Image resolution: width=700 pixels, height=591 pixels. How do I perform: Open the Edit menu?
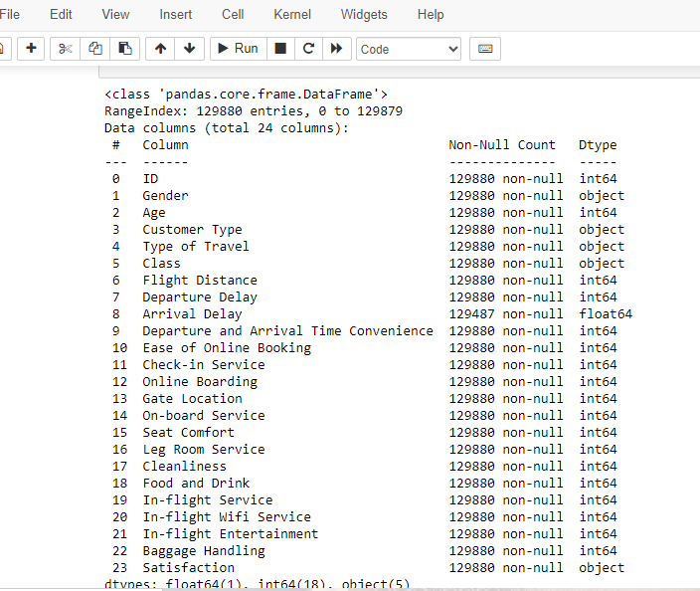(61, 14)
